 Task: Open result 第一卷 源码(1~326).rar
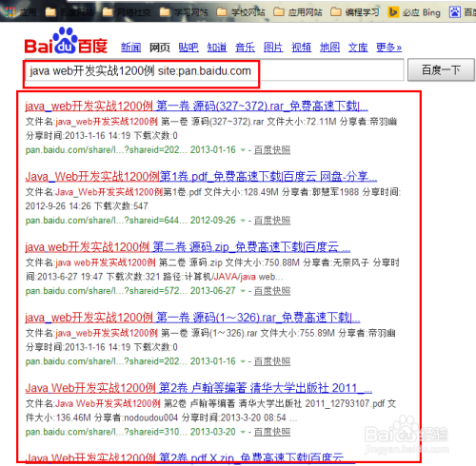(192, 318)
